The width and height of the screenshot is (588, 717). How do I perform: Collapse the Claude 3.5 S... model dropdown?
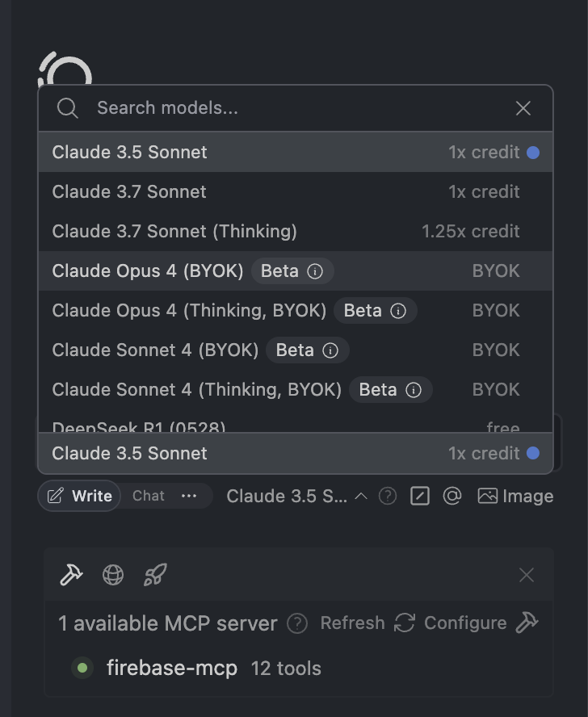[297, 496]
